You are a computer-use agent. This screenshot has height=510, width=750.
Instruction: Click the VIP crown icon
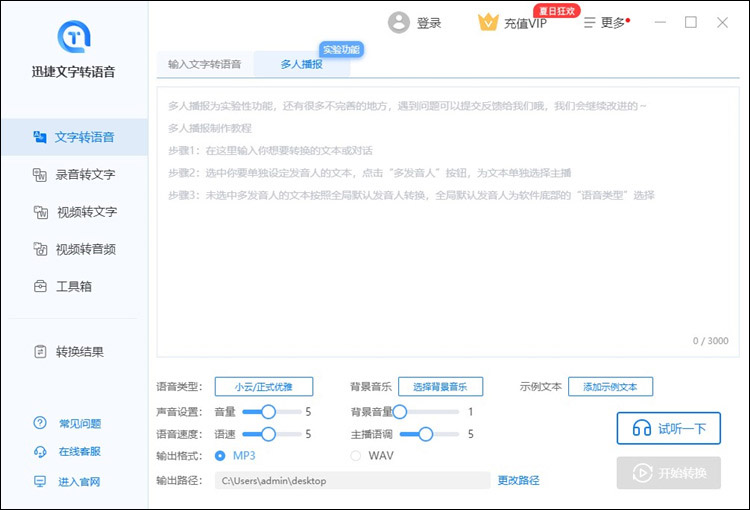pyautogui.click(x=488, y=22)
